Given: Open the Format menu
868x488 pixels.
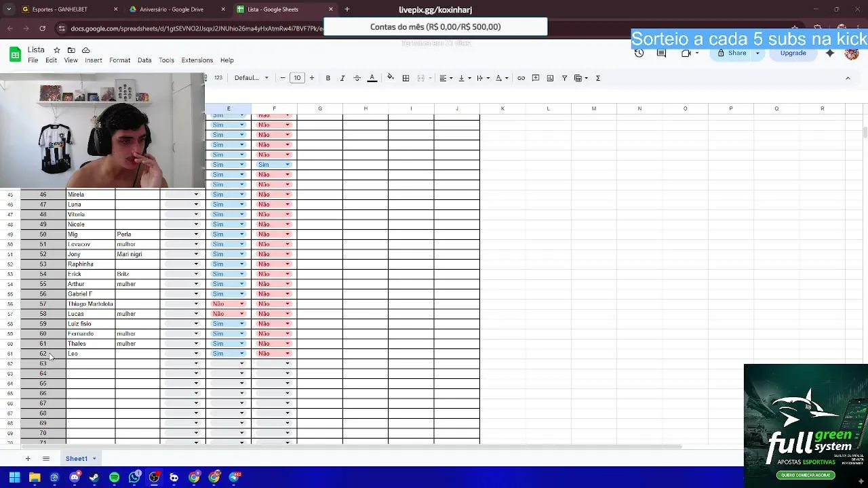Looking at the screenshot, I should click(x=119, y=60).
